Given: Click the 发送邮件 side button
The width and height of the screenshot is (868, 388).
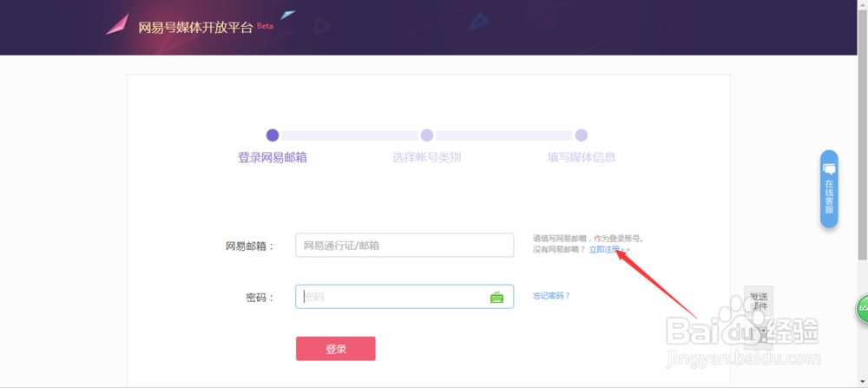Looking at the screenshot, I should click(759, 300).
